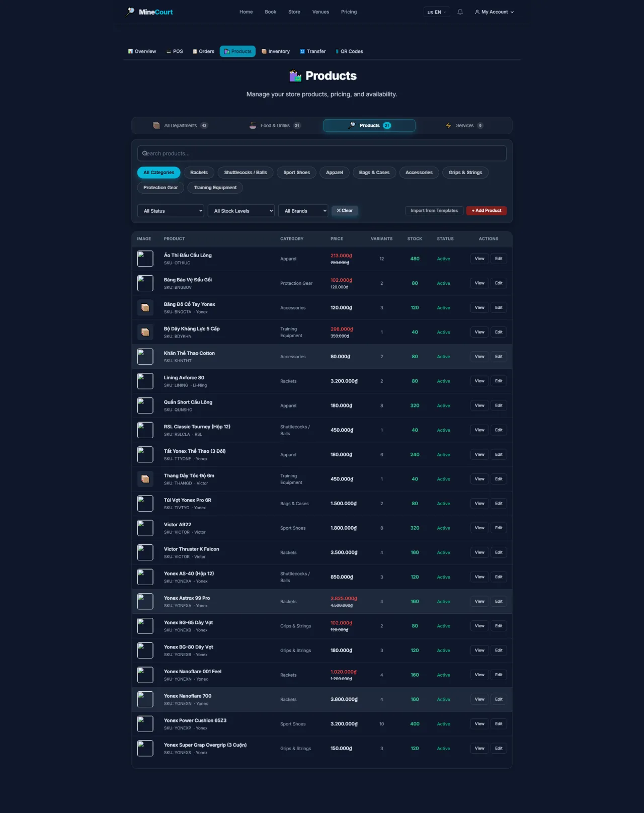
Task: Open the Inventory tab
Action: point(276,51)
